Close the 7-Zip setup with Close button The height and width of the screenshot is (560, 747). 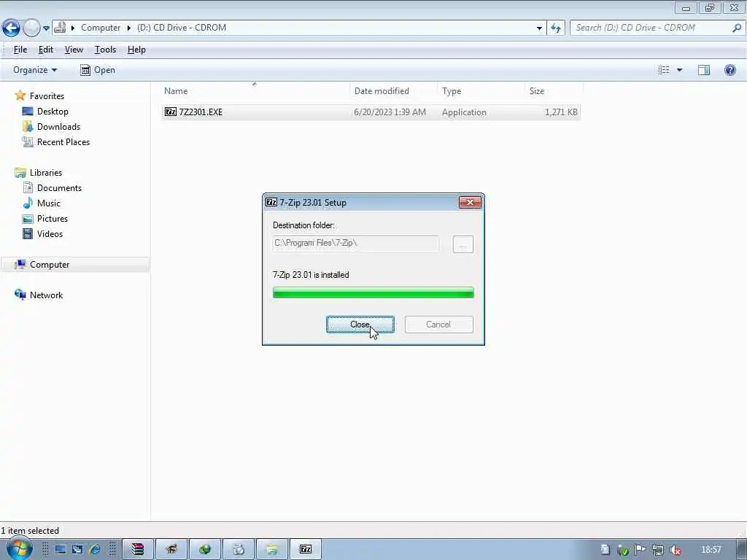tap(360, 324)
